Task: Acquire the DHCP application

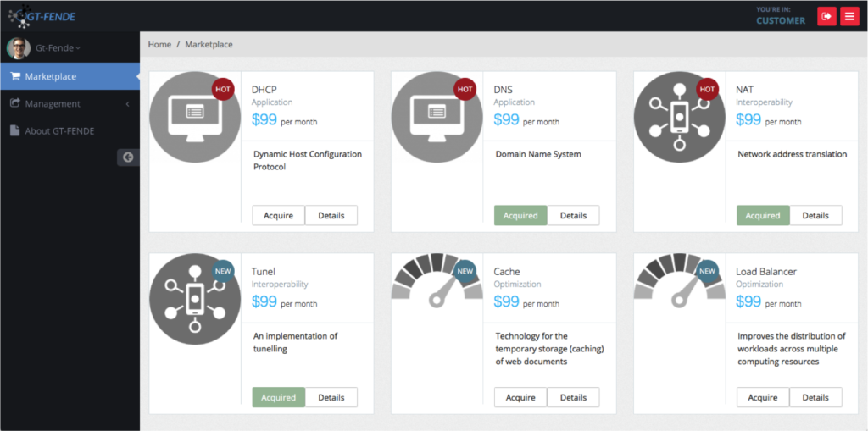Action: click(278, 215)
